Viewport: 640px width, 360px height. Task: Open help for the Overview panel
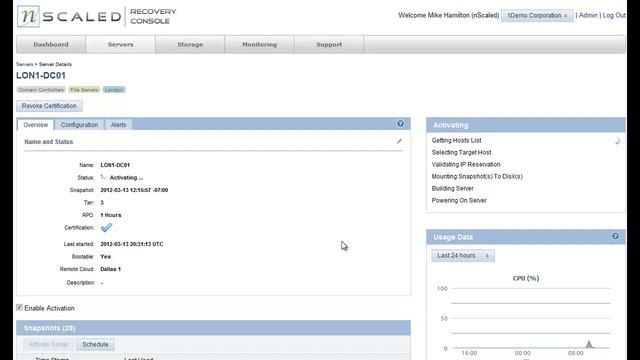(x=400, y=124)
